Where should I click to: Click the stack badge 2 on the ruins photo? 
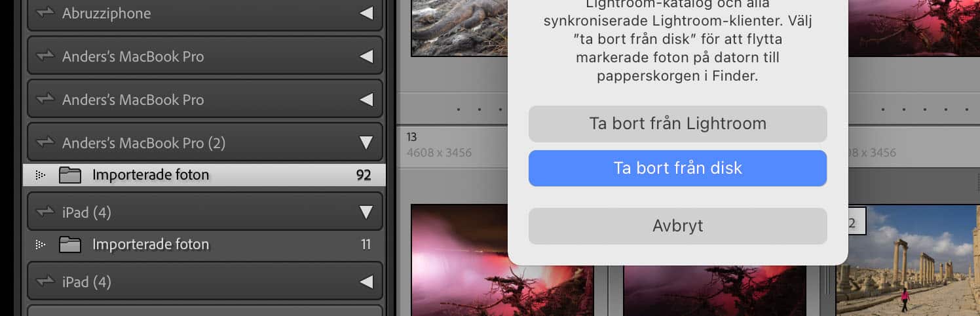pos(853,223)
